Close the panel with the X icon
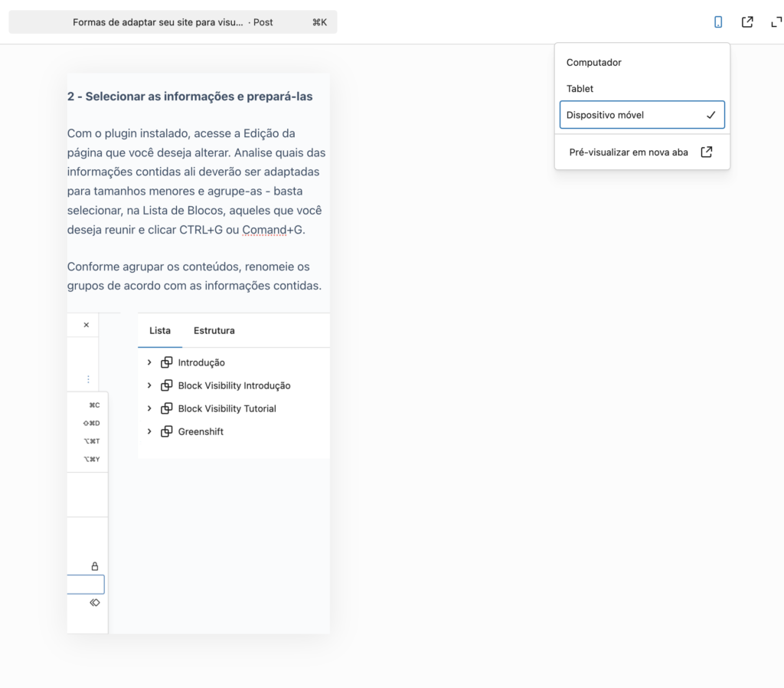Screen dimensions: 784x688 [87, 326]
